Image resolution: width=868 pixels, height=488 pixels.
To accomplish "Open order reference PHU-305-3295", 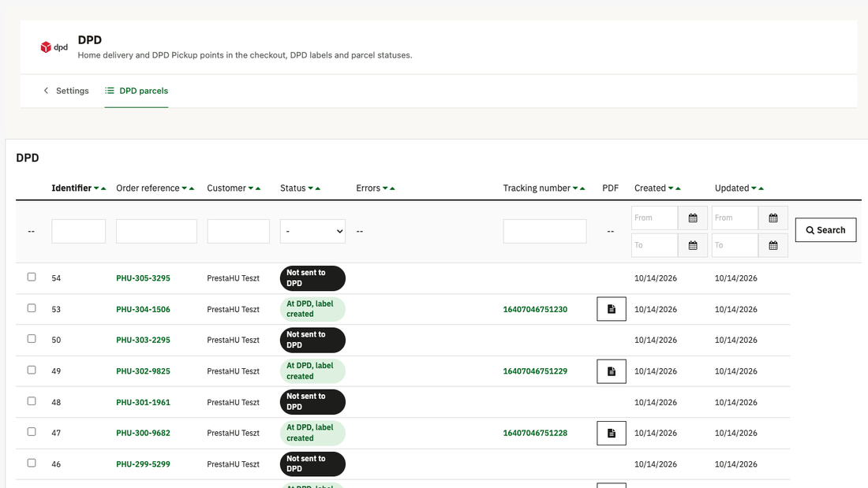I will (143, 278).
